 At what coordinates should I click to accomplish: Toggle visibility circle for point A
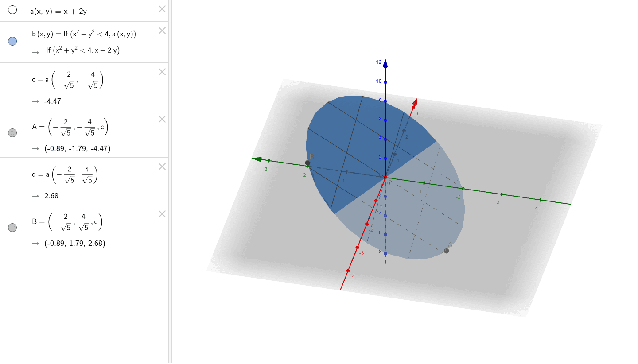pyautogui.click(x=12, y=132)
